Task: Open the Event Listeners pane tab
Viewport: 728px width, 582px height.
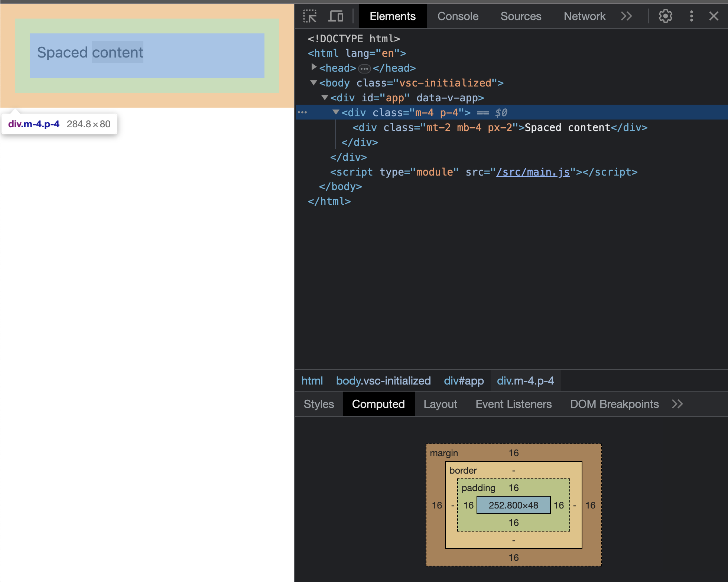Action: 513,404
